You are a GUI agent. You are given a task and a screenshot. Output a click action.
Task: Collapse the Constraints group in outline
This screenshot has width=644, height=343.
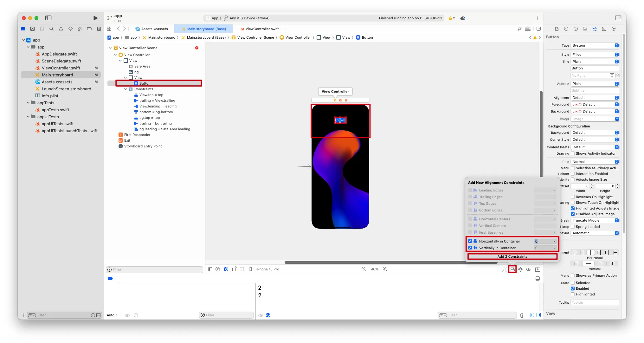click(x=126, y=89)
